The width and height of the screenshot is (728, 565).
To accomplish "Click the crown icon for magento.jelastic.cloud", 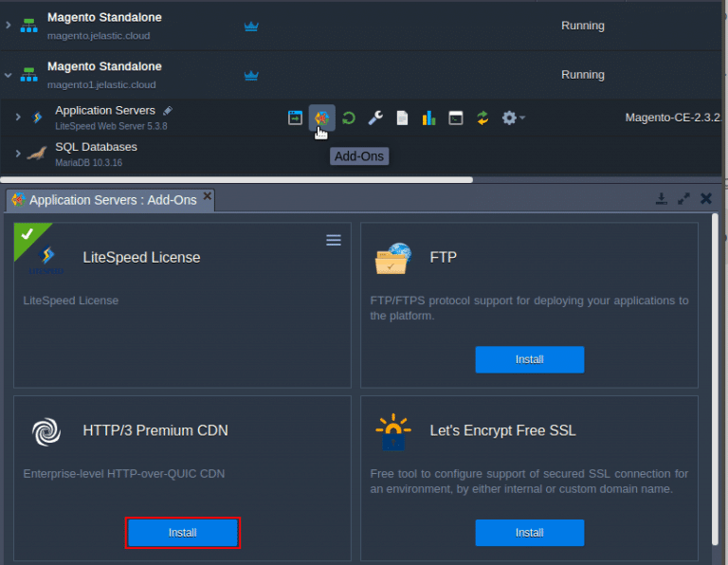I will 251,27.
